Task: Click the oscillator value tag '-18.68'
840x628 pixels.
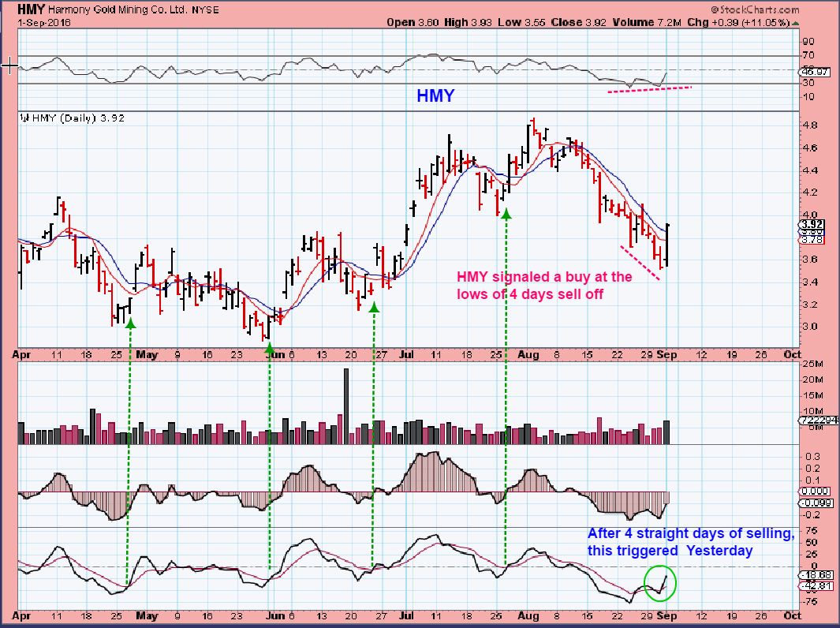Action: (816, 574)
